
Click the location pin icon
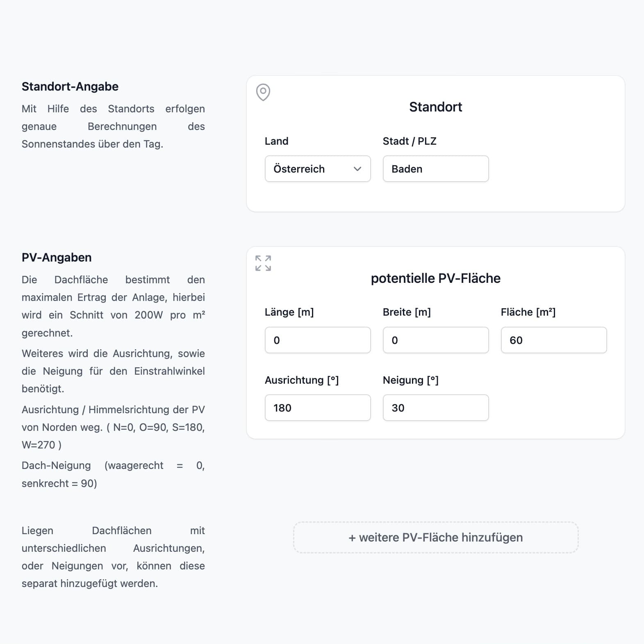(x=263, y=92)
